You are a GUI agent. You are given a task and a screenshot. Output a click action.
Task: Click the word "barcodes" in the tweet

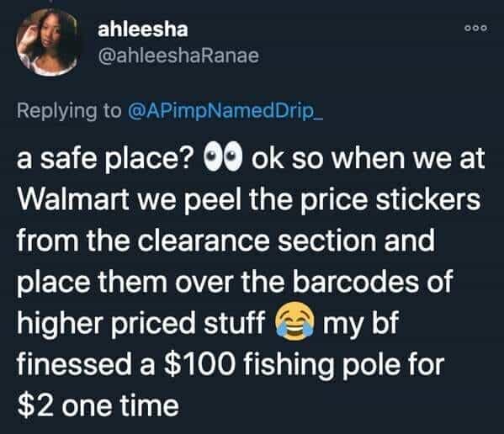(x=357, y=282)
